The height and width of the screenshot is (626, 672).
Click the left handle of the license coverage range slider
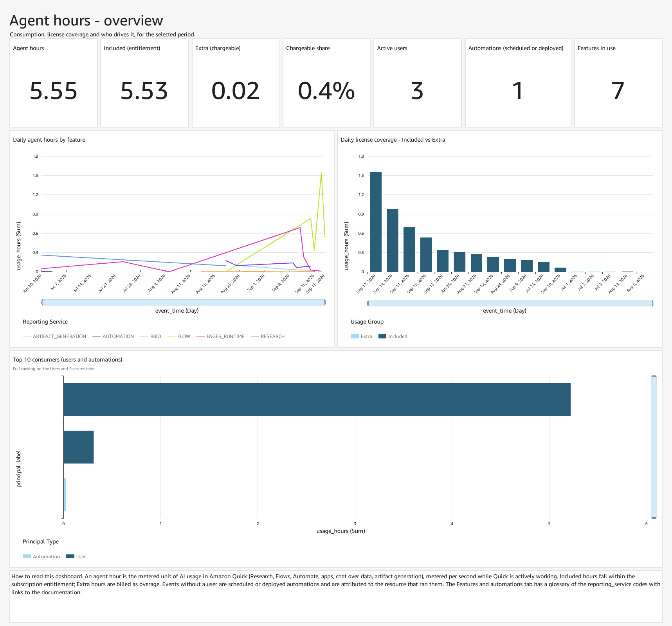click(x=368, y=304)
